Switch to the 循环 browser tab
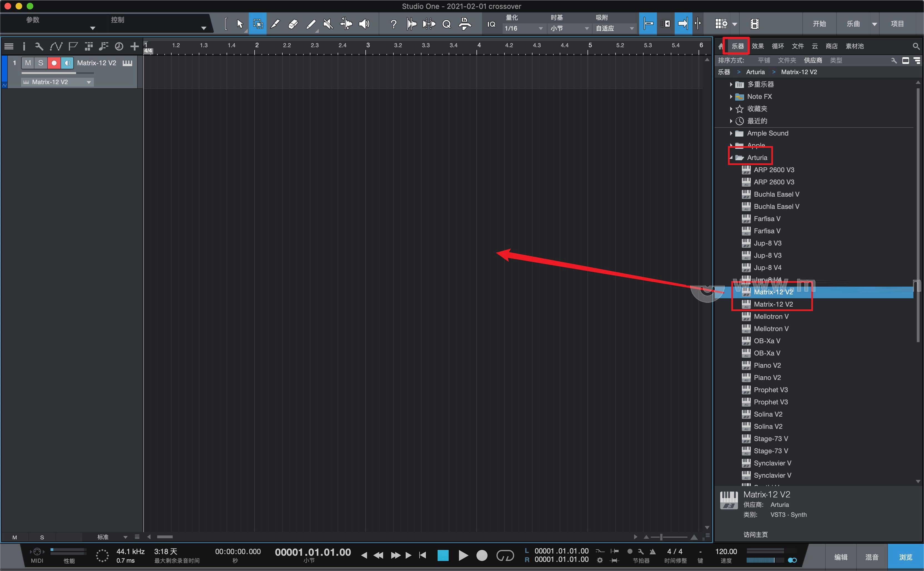The width and height of the screenshot is (924, 571). [x=778, y=46]
